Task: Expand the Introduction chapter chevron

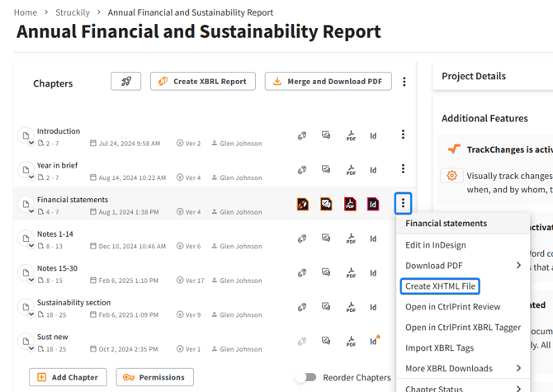Action: click(31, 143)
